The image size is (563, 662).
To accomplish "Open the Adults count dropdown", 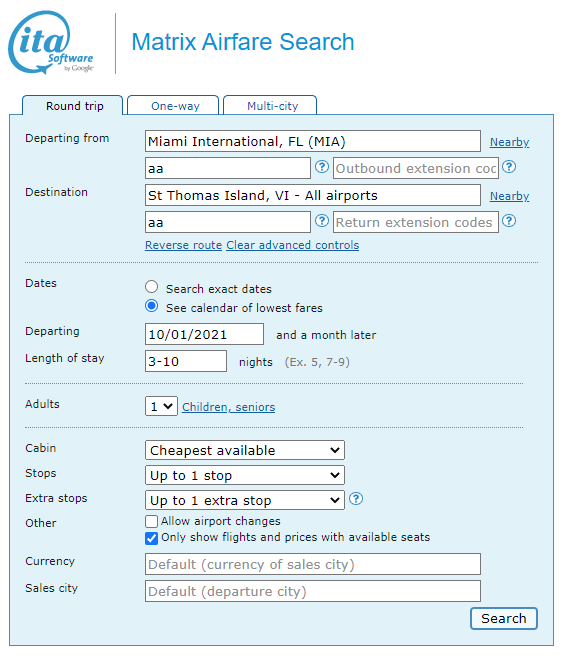I will [161, 406].
